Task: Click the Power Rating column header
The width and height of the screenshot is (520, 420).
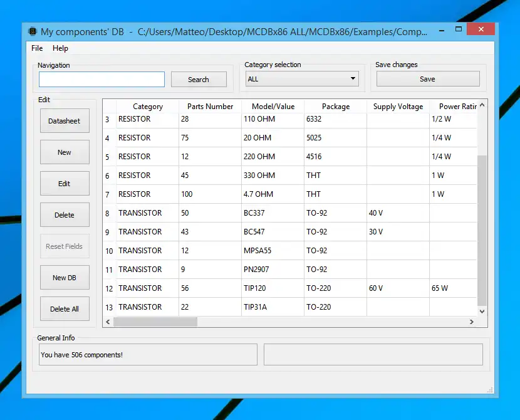Action: pyautogui.click(x=454, y=107)
